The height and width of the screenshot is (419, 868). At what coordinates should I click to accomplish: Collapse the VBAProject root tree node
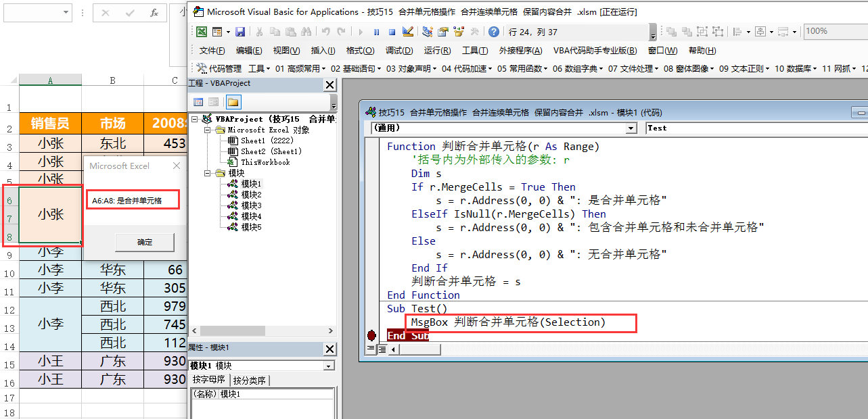(x=196, y=119)
